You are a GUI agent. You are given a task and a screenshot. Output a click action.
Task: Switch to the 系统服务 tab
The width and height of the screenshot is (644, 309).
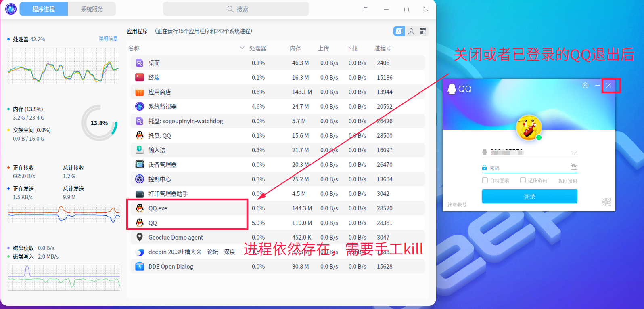point(92,9)
